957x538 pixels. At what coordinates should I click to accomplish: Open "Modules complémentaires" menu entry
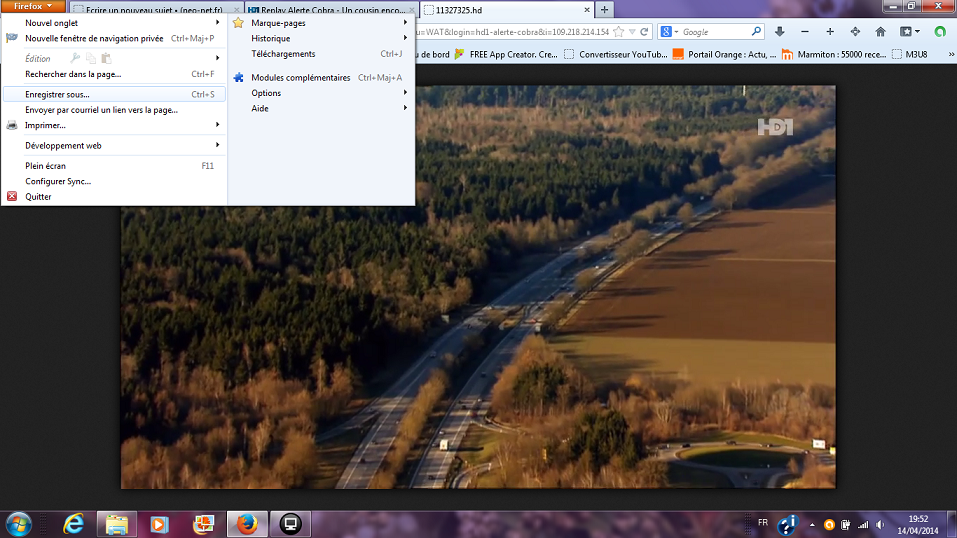click(300, 77)
